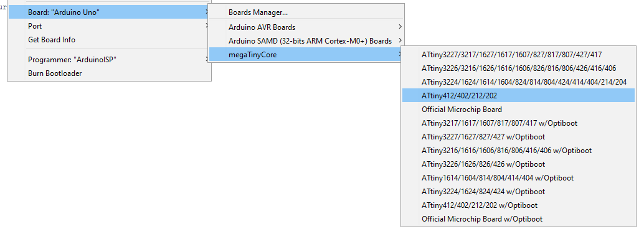Select ATtiny3227/3217/1627/1617/1607/827/817/807/427/417 board
This screenshot has width=644, height=234.
point(518,54)
